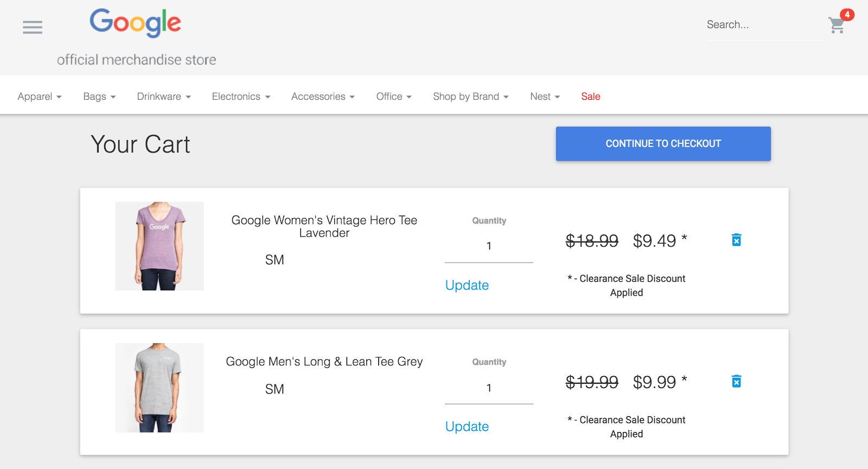Click Update for the Lavender tee quantity
The width and height of the screenshot is (868, 469).
tap(467, 286)
